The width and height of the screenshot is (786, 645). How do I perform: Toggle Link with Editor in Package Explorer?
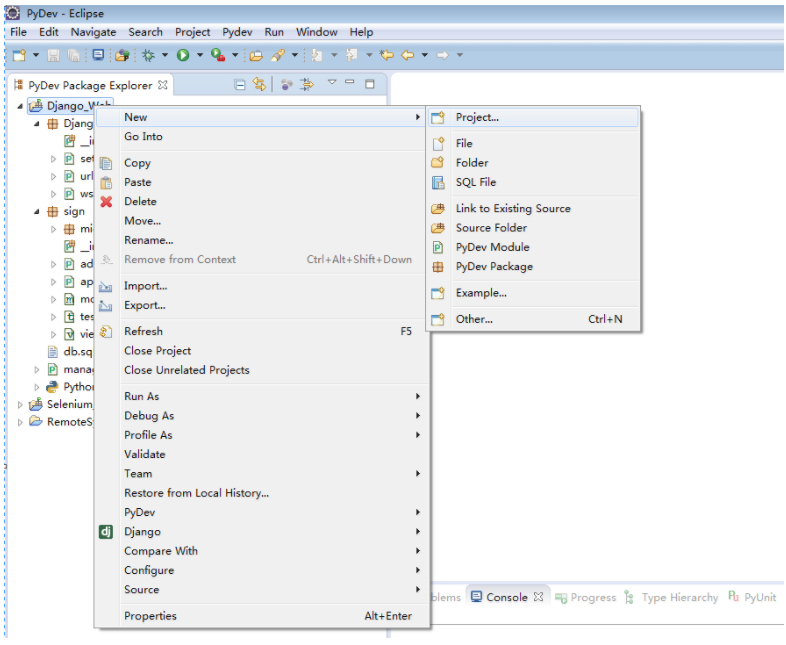click(x=259, y=84)
